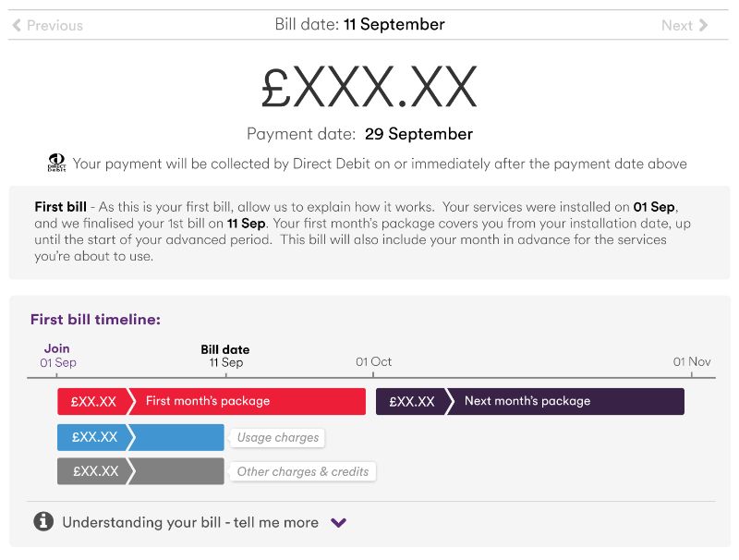Click the Direct Debit logo icon
Image resolution: width=739 pixels, height=560 pixels.
pos(57,163)
